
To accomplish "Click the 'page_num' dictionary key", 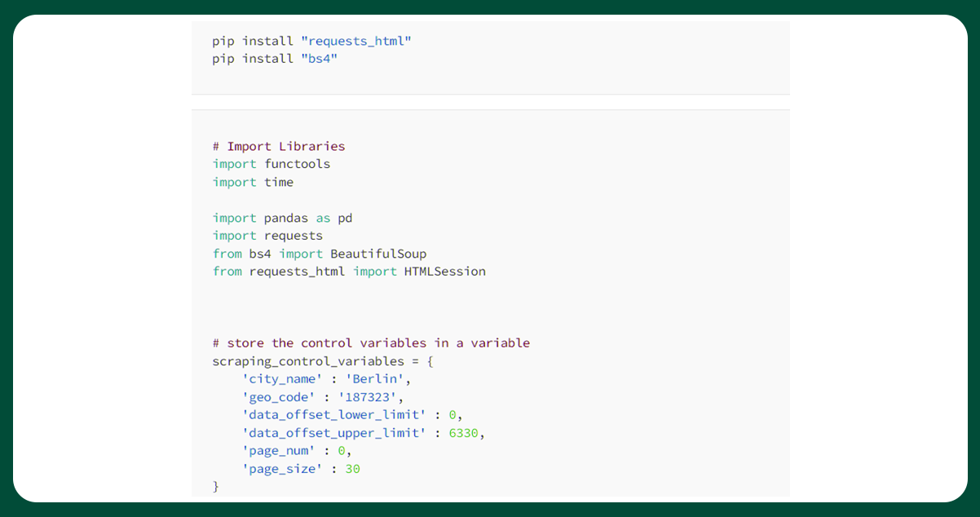I will coord(279,451).
